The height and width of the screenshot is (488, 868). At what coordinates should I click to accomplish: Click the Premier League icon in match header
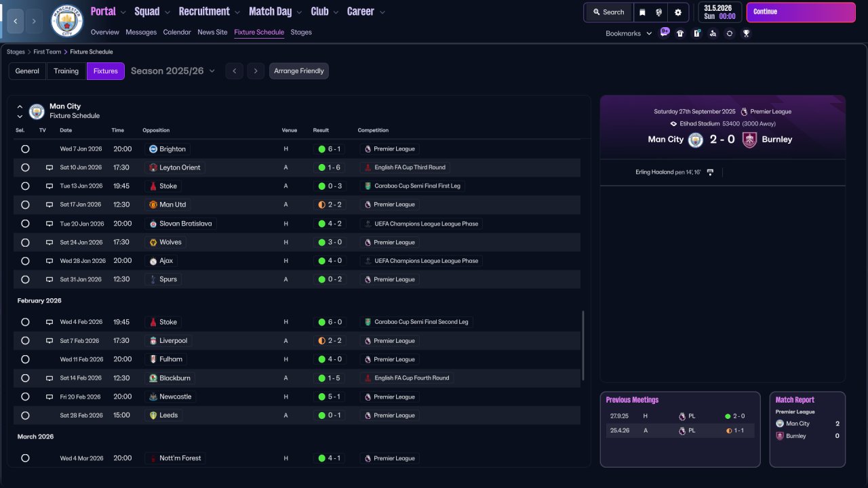(x=745, y=112)
